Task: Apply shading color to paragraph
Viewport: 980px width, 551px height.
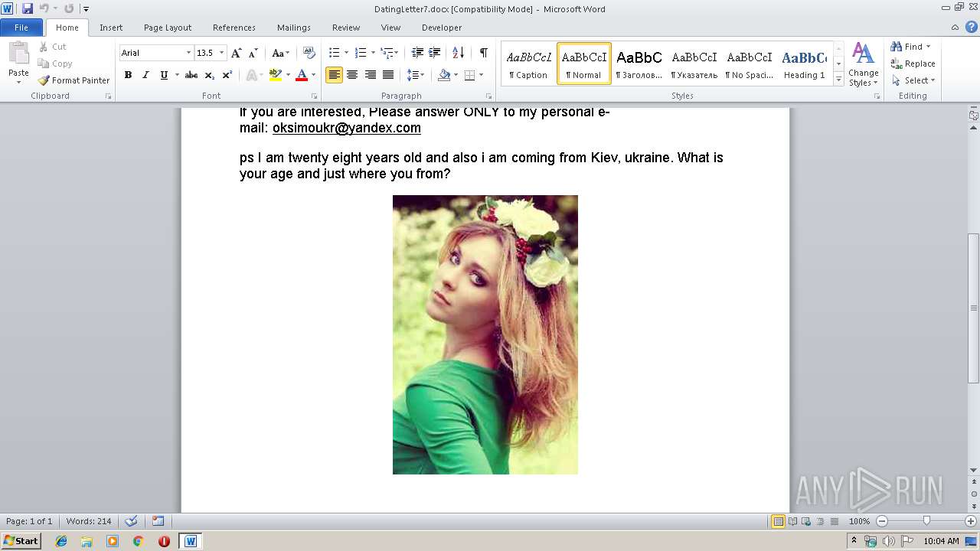Action: (x=444, y=75)
